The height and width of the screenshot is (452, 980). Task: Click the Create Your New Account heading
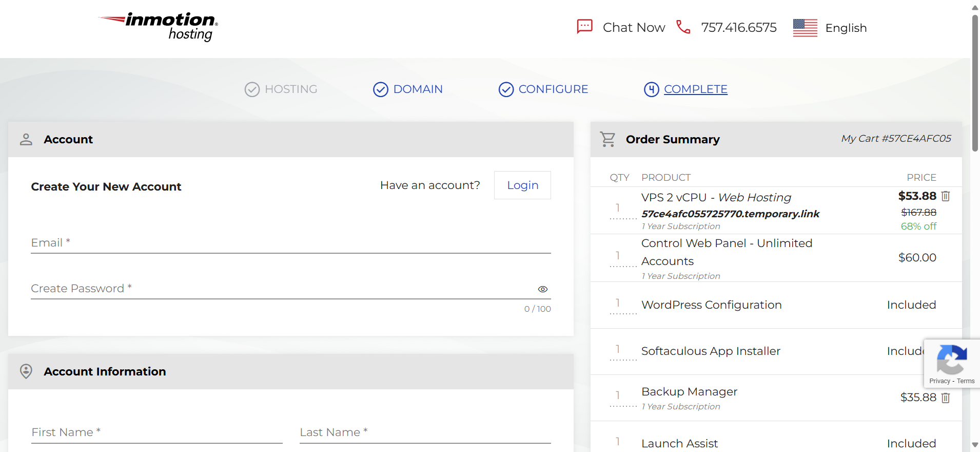click(x=106, y=187)
